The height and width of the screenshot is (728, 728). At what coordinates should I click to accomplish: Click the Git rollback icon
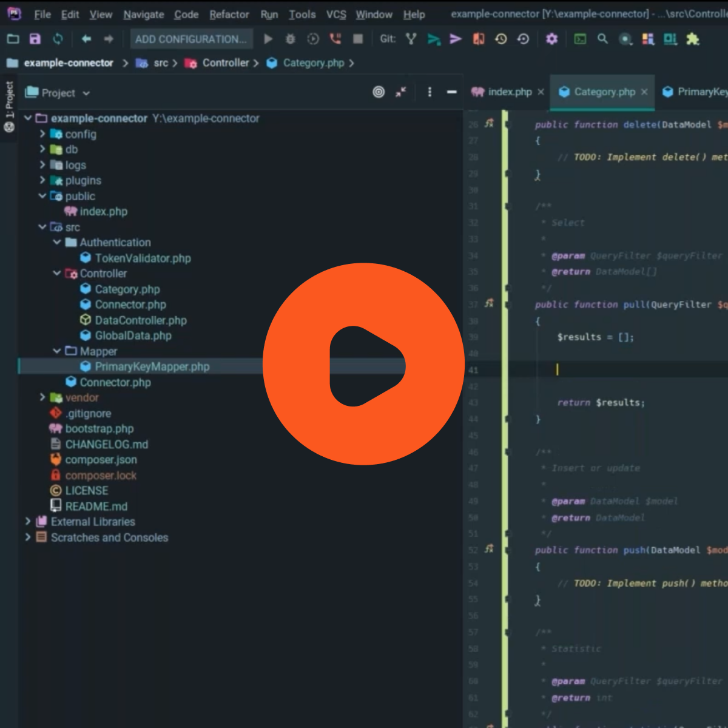coord(523,39)
